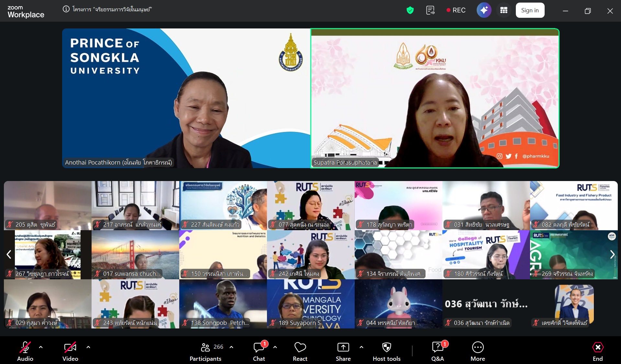621x364 pixels.
Task: Open the grid view layout icon
Action: pyautogui.click(x=504, y=10)
